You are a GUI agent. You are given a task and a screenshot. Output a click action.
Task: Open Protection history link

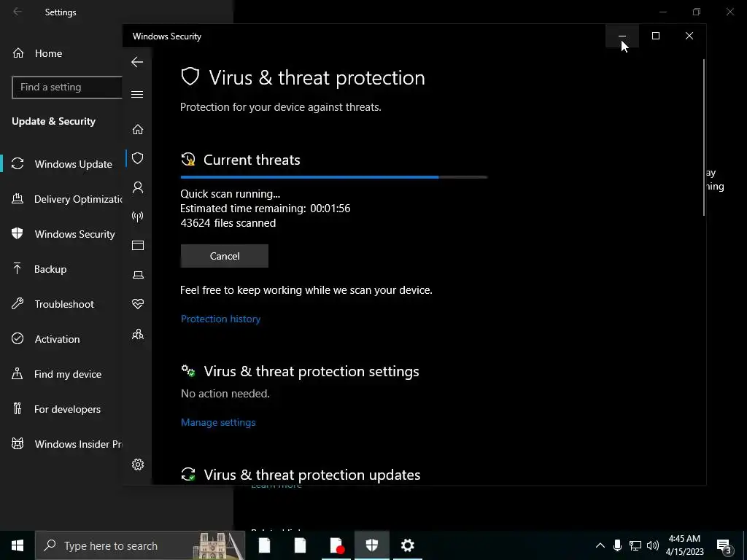220,319
